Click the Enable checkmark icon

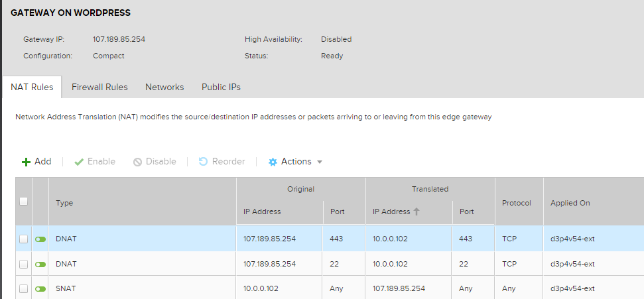79,162
